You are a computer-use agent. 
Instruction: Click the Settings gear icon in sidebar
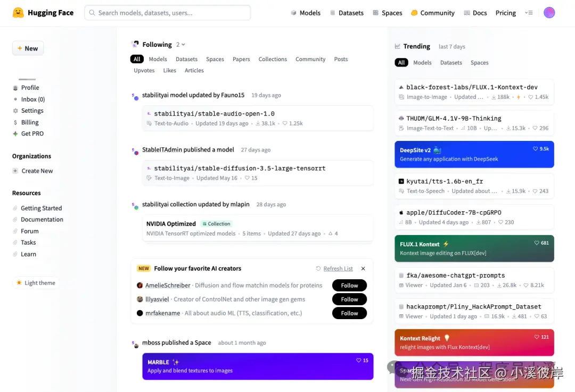pos(15,111)
